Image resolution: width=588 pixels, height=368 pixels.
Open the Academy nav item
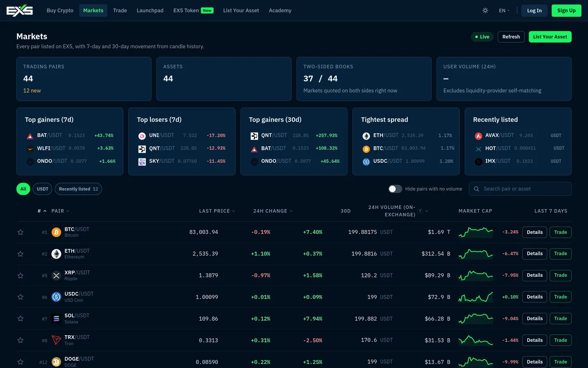click(x=280, y=11)
